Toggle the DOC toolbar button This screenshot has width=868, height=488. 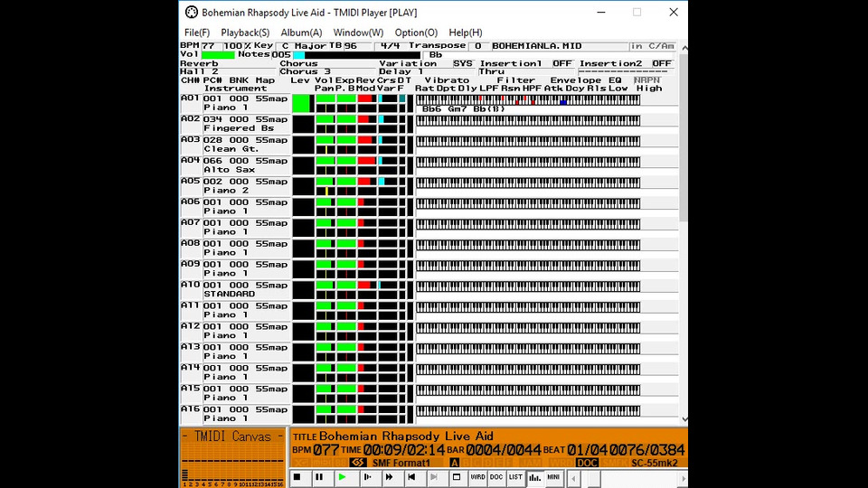pyautogui.click(x=496, y=477)
